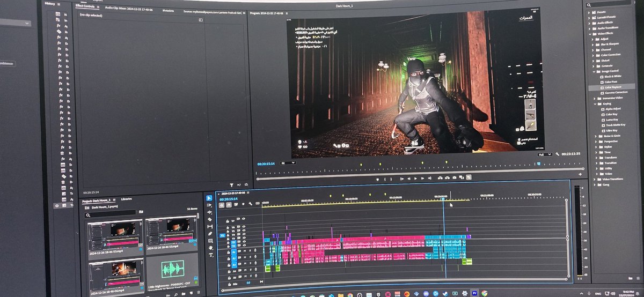Collapse the Video Effects folder
The height and width of the screenshot is (297, 644).
tap(589, 33)
